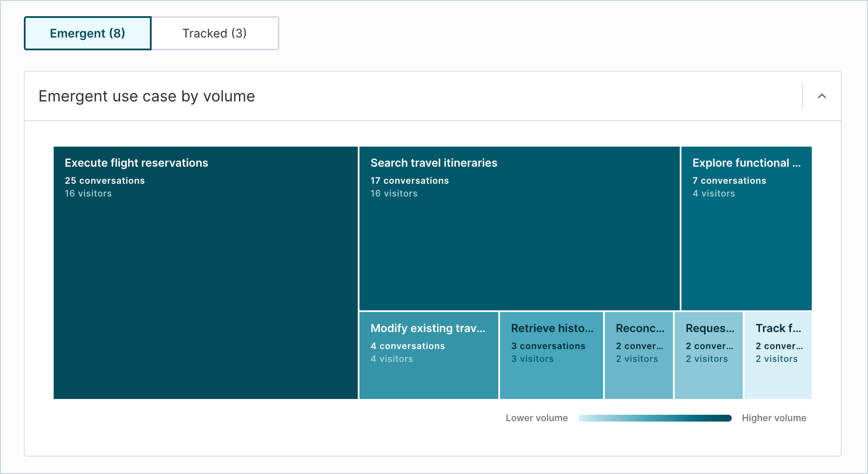The width and height of the screenshot is (868, 474).
Task: Open the Retrieve histo... tile
Action: tap(552, 355)
